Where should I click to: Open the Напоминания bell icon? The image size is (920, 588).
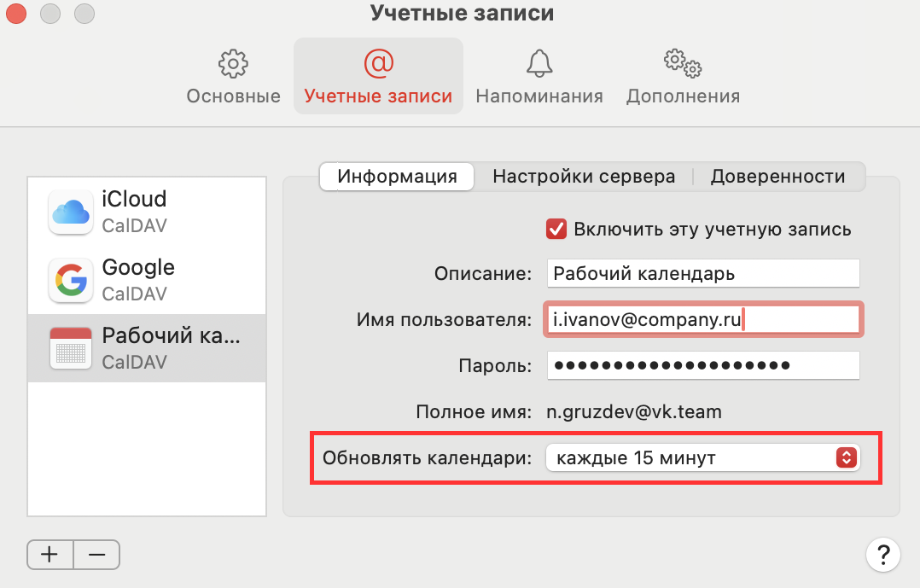[x=539, y=63]
